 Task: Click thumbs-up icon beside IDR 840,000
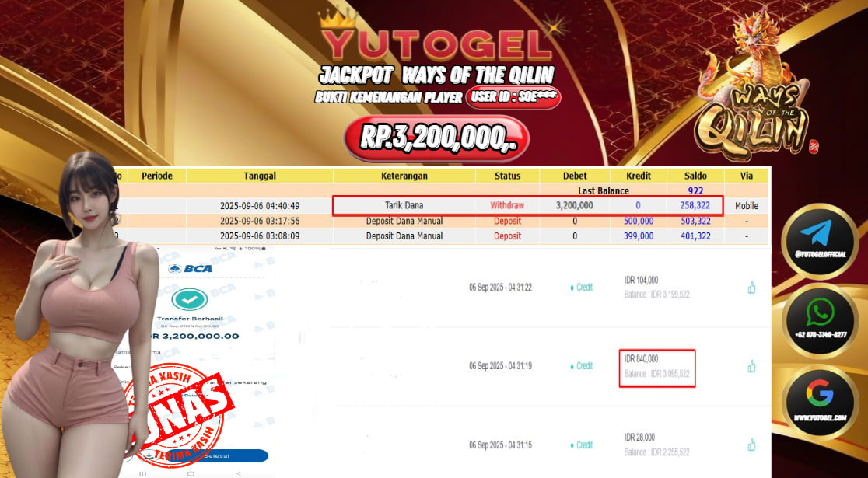pyautogui.click(x=751, y=366)
